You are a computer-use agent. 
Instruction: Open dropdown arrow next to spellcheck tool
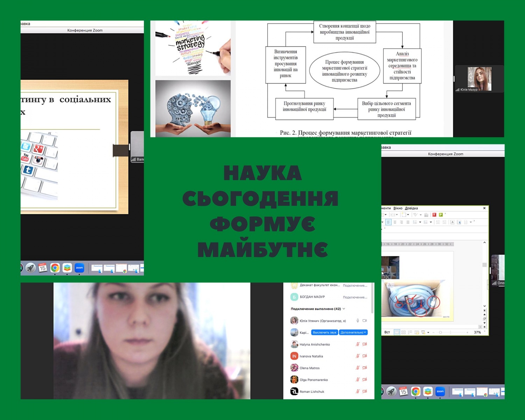tap(421, 215)
